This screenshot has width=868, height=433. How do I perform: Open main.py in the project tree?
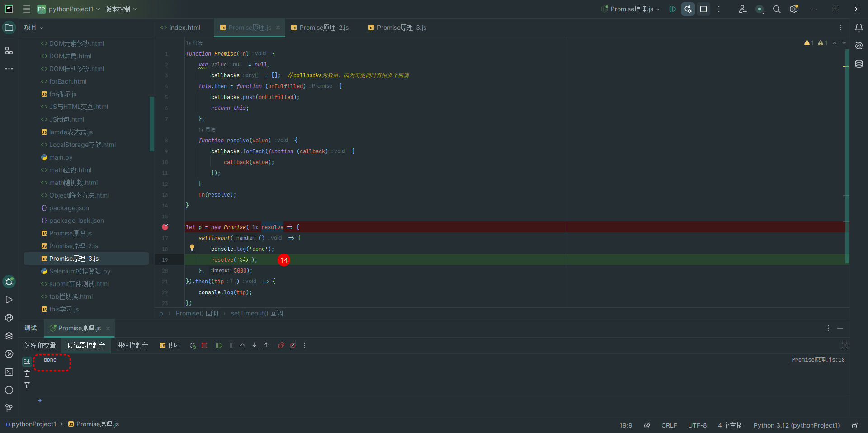61,157
